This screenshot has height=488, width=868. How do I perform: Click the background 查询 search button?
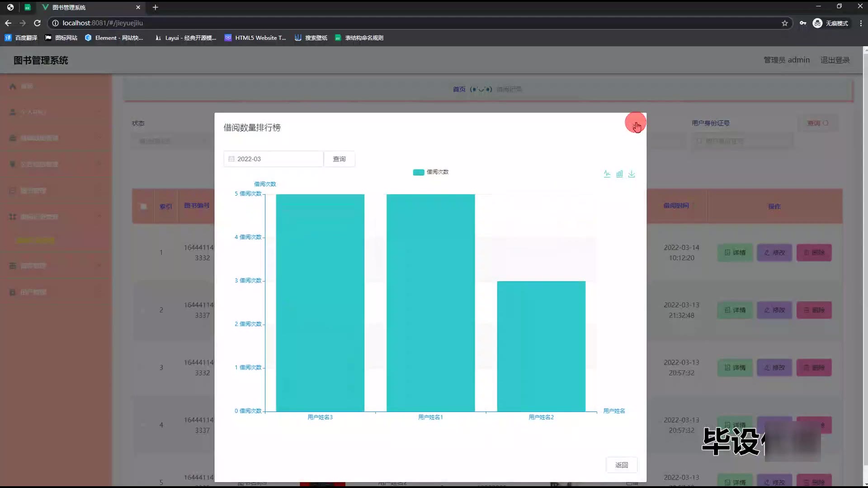(x=818, y=123)
